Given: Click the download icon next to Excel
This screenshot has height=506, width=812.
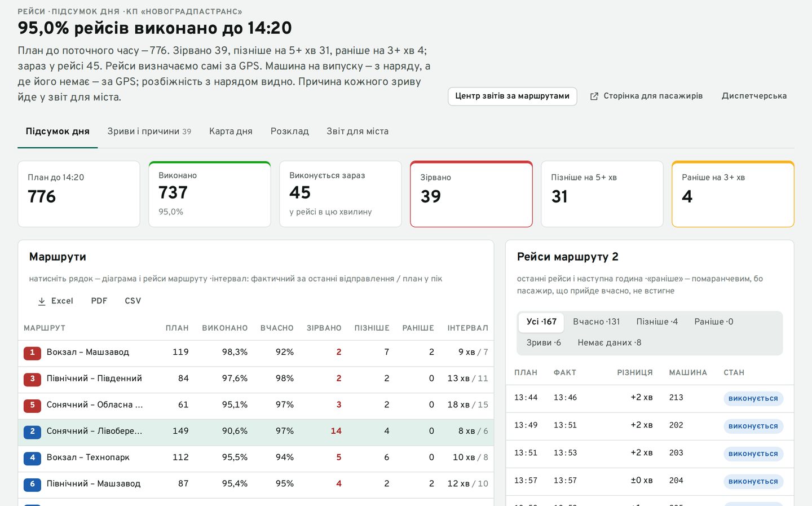Looking at the screenshot, I should pos(42,301).
